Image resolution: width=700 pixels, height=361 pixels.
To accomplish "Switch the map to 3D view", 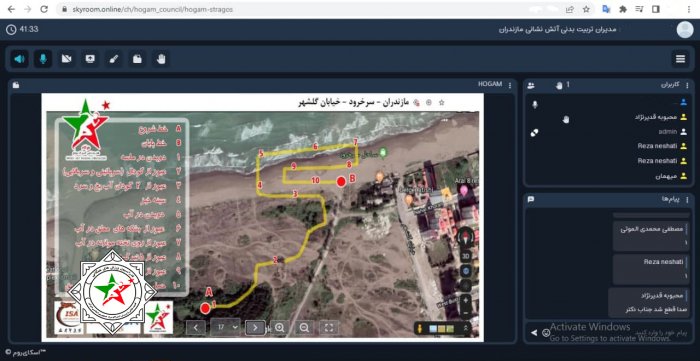I will [466, 256].
